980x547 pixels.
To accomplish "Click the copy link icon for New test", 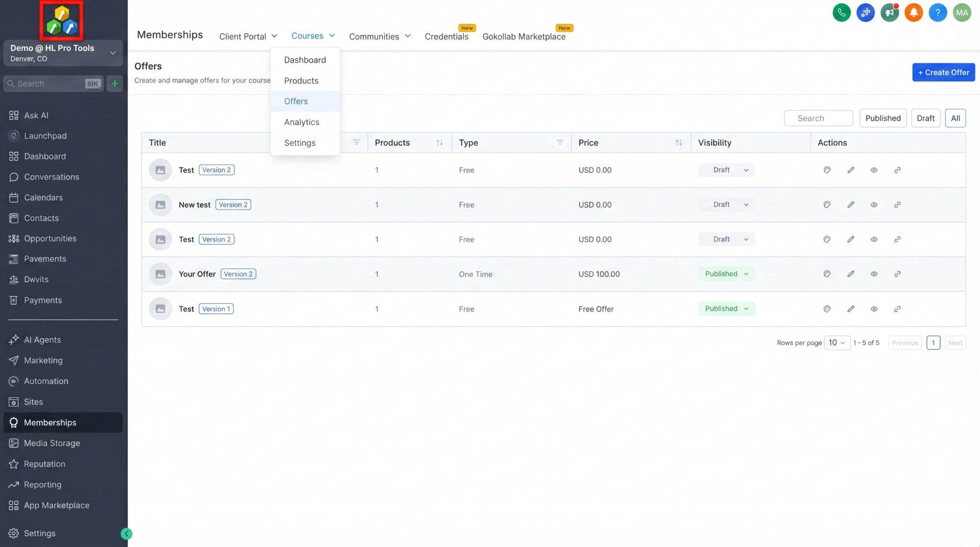I will point(897,205).
